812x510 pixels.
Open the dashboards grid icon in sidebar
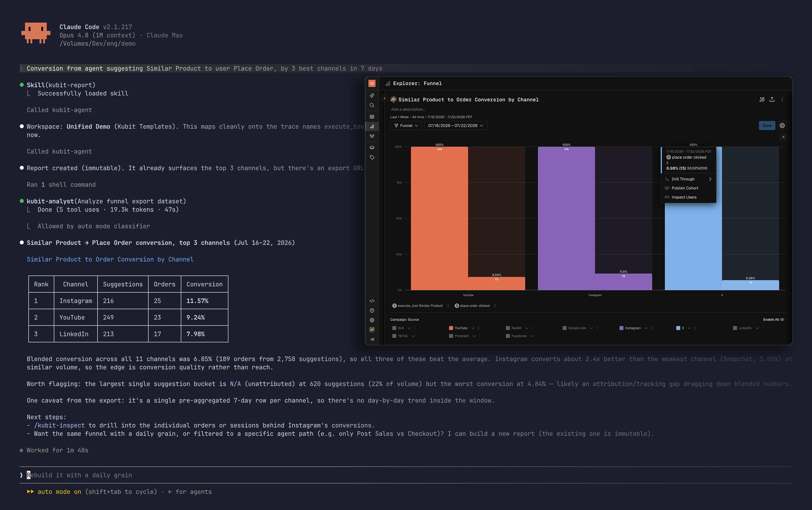click(x=372, y=117)
